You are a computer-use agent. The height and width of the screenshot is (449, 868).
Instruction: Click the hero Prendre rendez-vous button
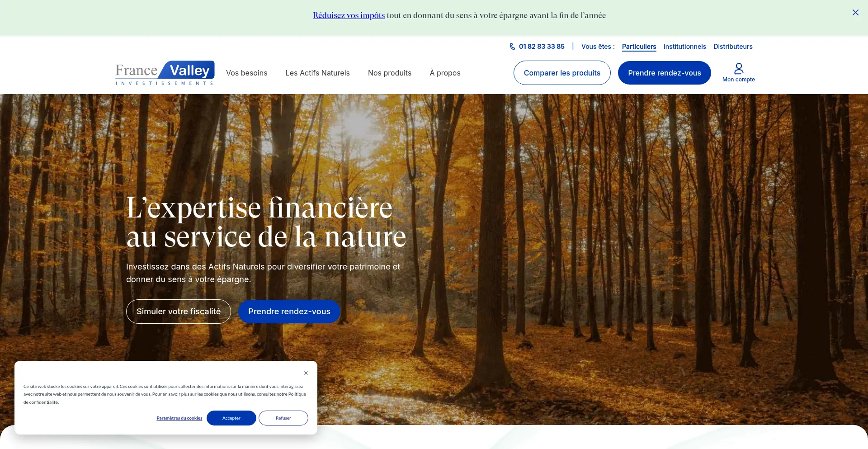click(289, 312)
